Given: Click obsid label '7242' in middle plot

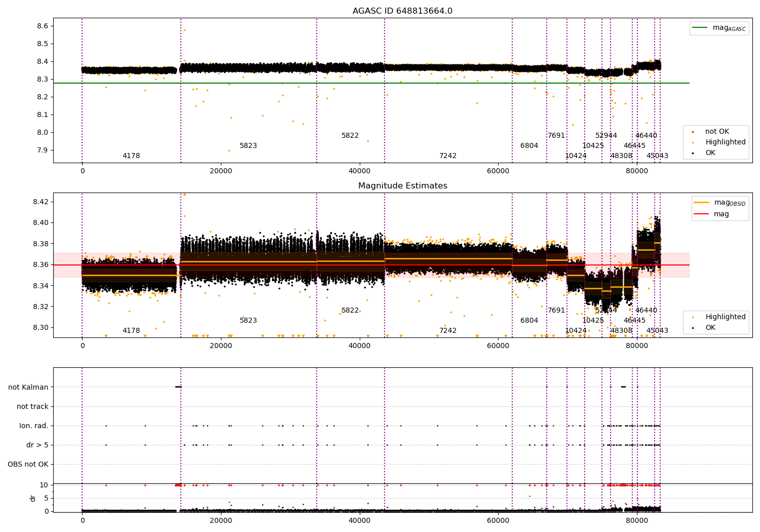Looking at the screenshot, I should click(448, 331).
